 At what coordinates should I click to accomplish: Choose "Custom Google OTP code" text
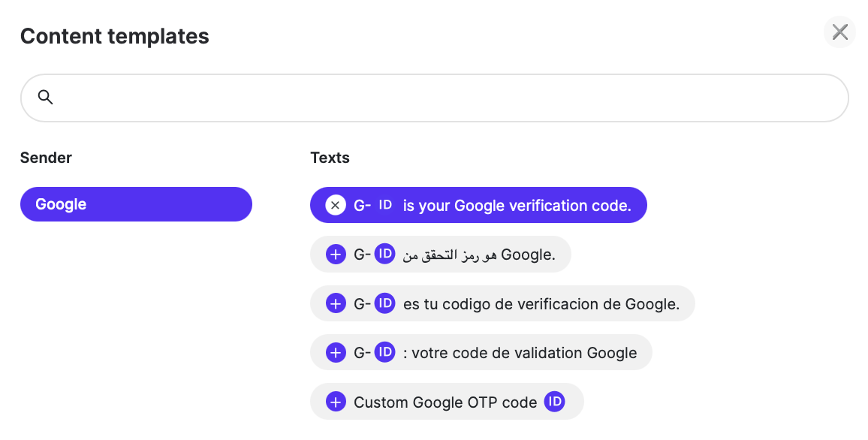[x=445, y=402]
